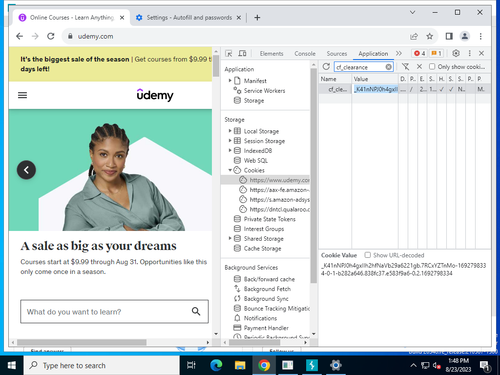The width and height of the screenshot is (500, 375).
Task: Open Background Fetch item
Action: click(267, 289)
